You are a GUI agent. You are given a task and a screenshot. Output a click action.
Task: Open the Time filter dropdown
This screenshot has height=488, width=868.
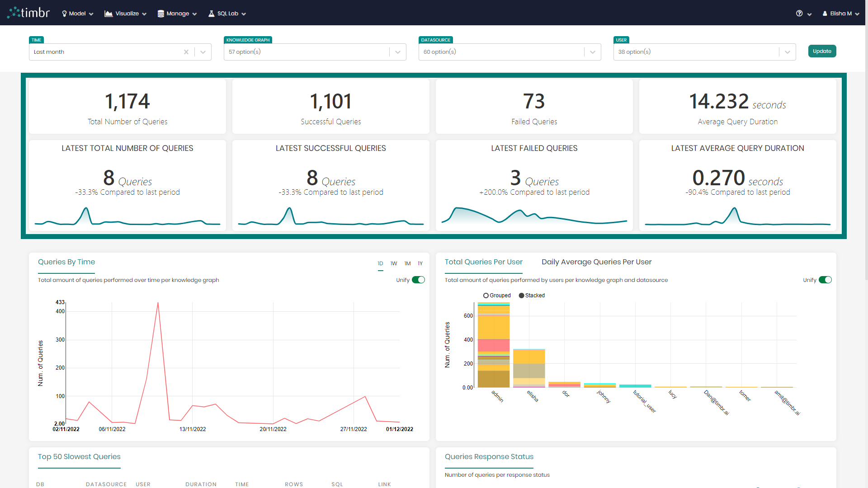click(x=203, y=52)
